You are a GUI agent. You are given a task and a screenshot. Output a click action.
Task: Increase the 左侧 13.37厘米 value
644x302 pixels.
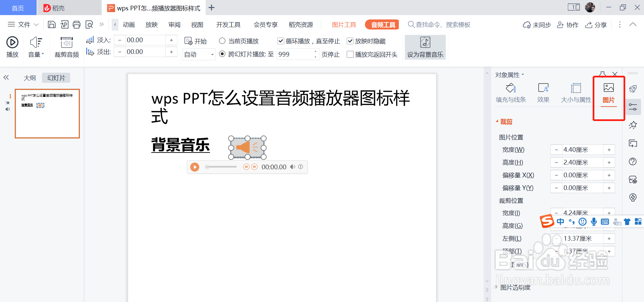(609, 239)
